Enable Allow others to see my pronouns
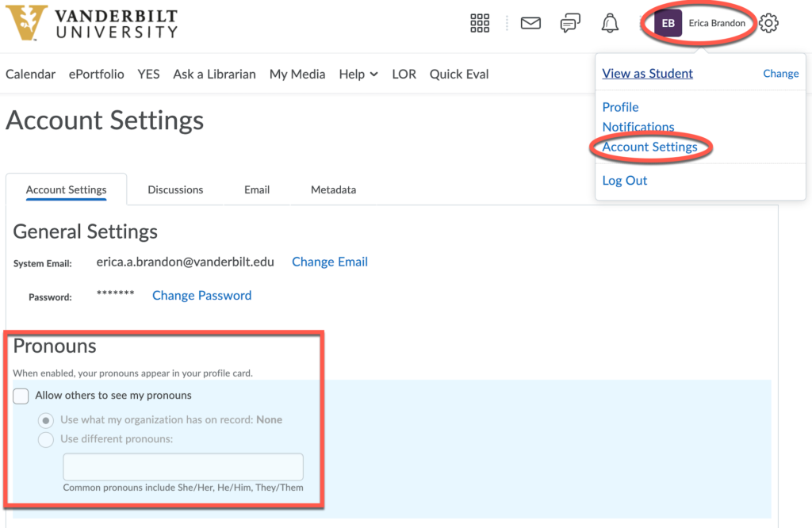This screenshot has height=528, width=812. tap(21, 396)
